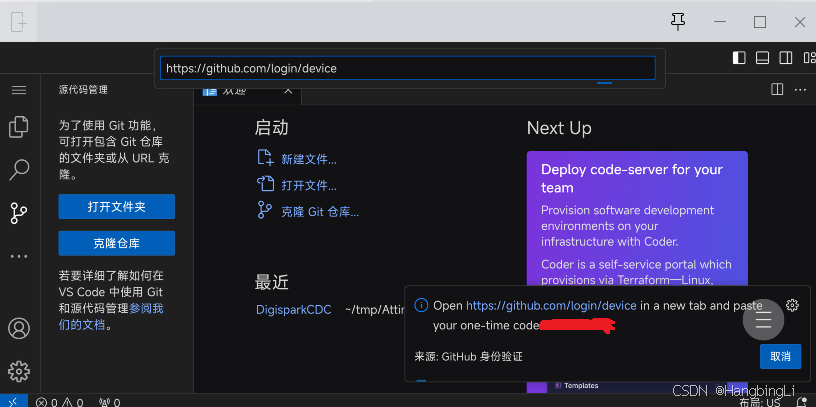Toggle the secondary side bar layout icon

tap(786, 58)
